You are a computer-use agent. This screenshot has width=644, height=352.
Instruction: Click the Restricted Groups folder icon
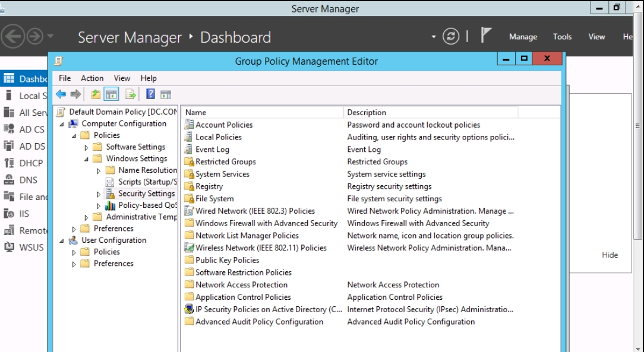coord(189,161)
